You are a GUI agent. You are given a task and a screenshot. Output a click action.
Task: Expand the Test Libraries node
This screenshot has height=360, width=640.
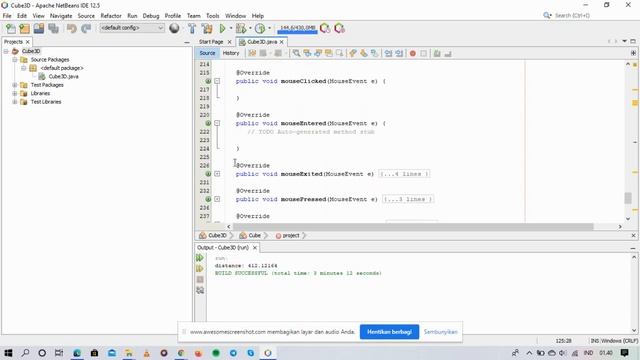pyautogui.click(x=15, y=102)
